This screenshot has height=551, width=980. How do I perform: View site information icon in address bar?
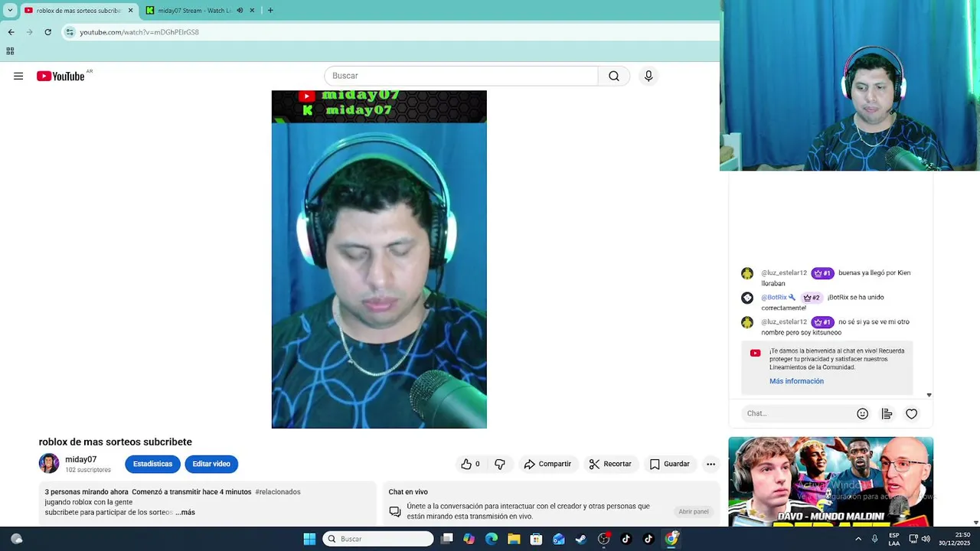70,32
